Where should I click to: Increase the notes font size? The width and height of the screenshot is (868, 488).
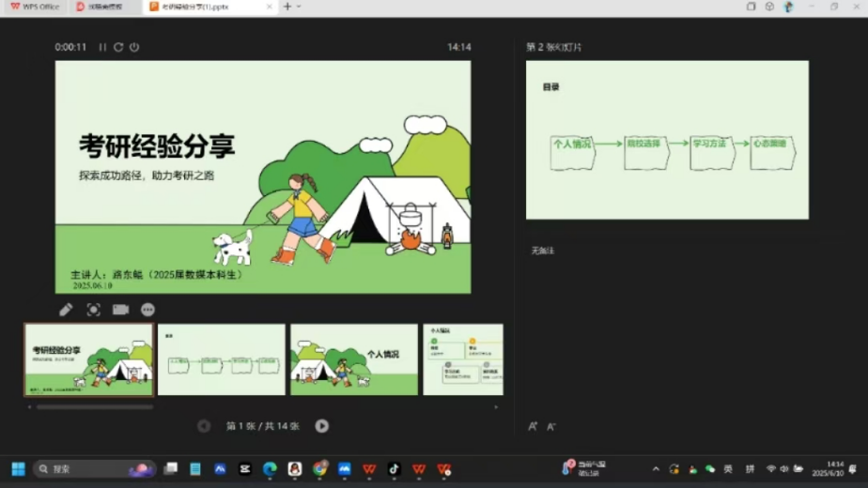pyautogui.click(x=533, y=426)
